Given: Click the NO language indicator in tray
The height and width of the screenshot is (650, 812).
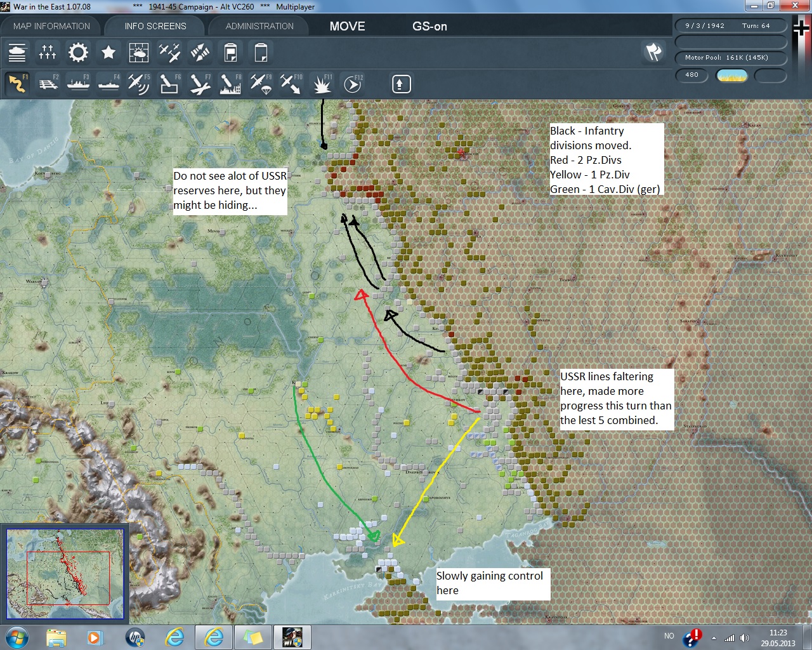Looking at the screenshot, I should pyautogui.click(x=669, y=636).
